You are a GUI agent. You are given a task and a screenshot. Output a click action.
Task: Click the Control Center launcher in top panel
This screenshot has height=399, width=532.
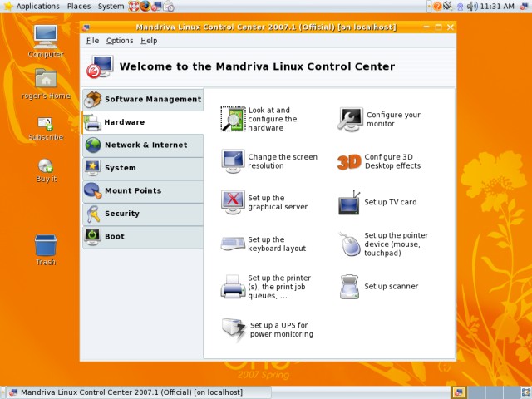(x=157, y=6)
